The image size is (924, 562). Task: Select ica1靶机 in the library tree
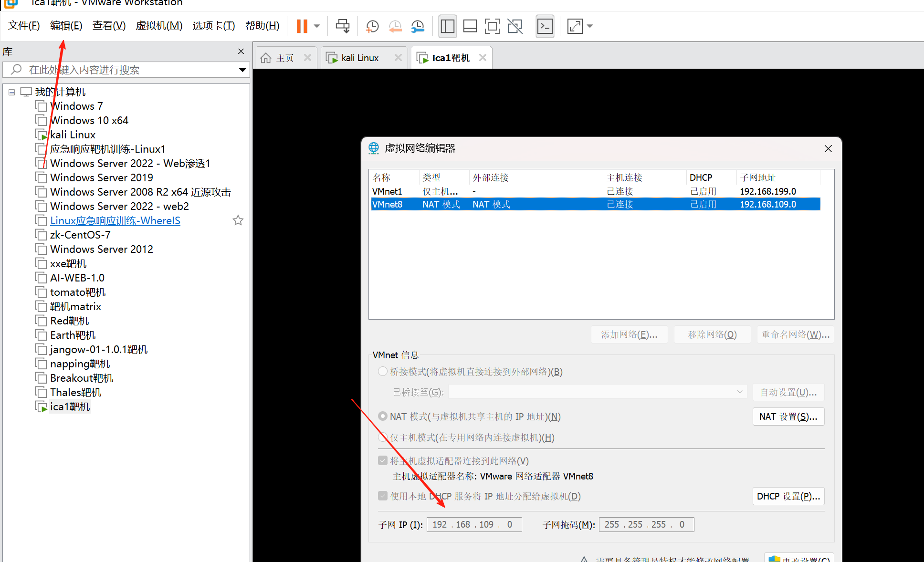70,406
